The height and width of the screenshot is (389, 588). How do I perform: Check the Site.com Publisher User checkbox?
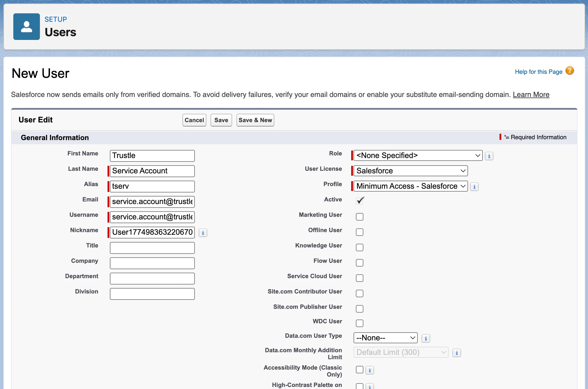click(360, 309)
